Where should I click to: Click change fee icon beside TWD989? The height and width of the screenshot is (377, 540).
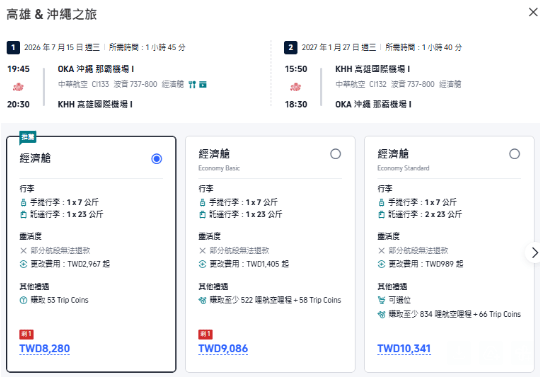pos(381,264)
